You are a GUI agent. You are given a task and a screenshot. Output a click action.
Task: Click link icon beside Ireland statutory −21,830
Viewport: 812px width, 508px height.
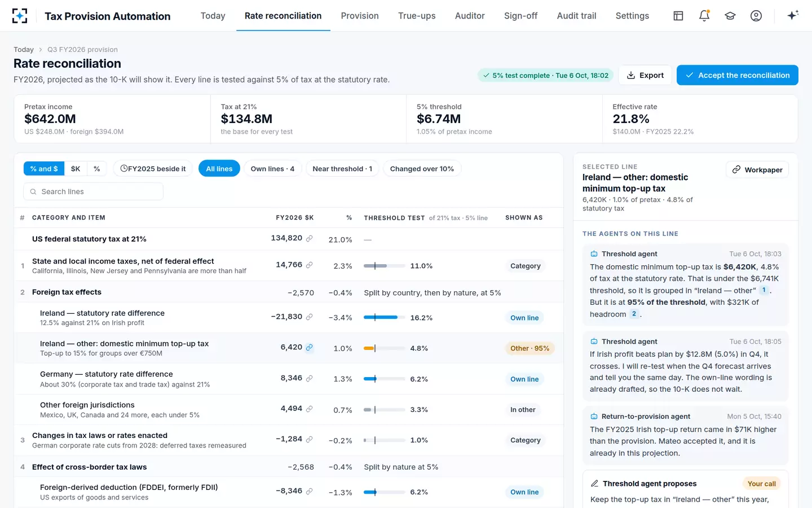(309, 317)
